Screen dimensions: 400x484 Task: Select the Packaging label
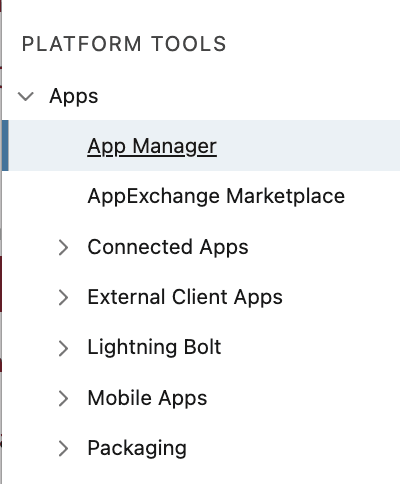click(x=137, y=448)
